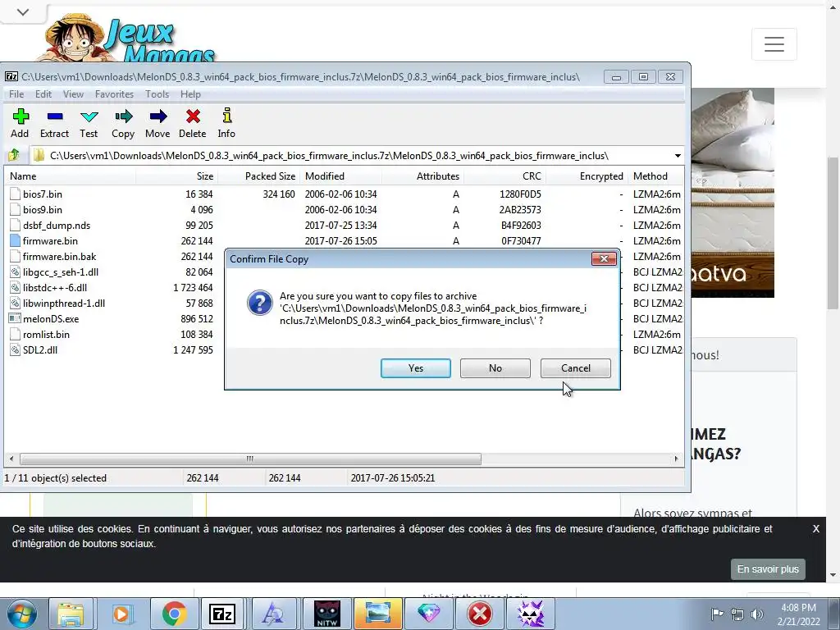Open the File menu
This screenshot has height=630, width=840.
pyautogui.click(x=16, y=94)
